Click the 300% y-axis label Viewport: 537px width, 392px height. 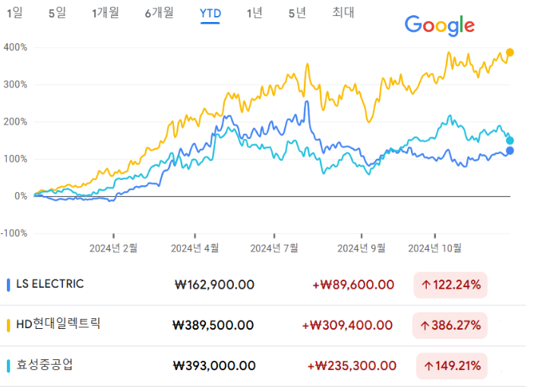tap(15, 84)
